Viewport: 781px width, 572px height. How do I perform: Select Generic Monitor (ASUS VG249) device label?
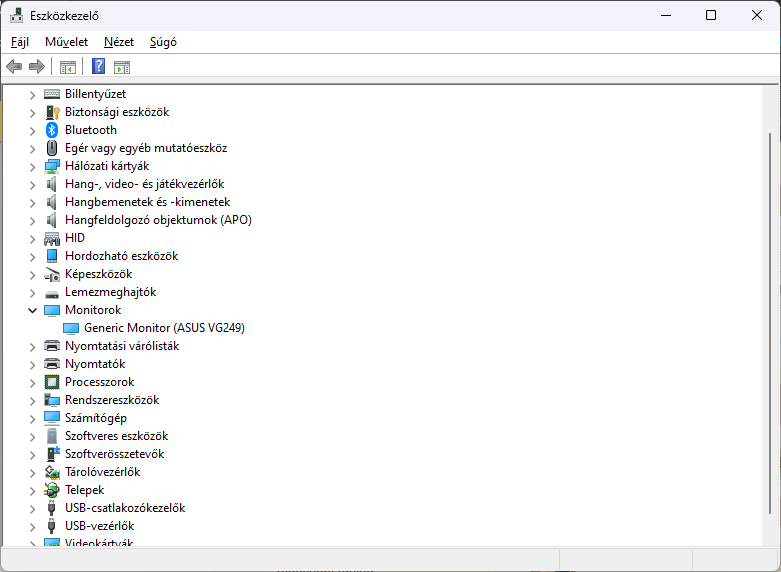point(164,328)
